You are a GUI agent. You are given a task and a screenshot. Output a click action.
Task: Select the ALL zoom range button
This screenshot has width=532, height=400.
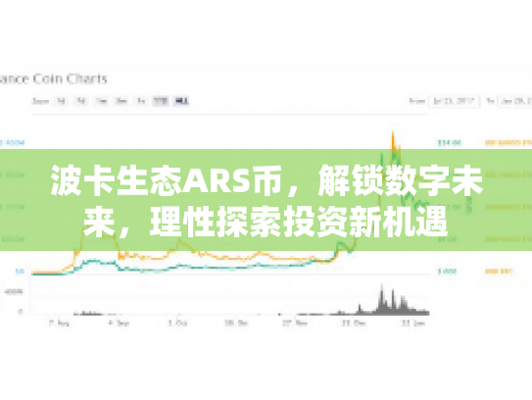tap(181, 101)
